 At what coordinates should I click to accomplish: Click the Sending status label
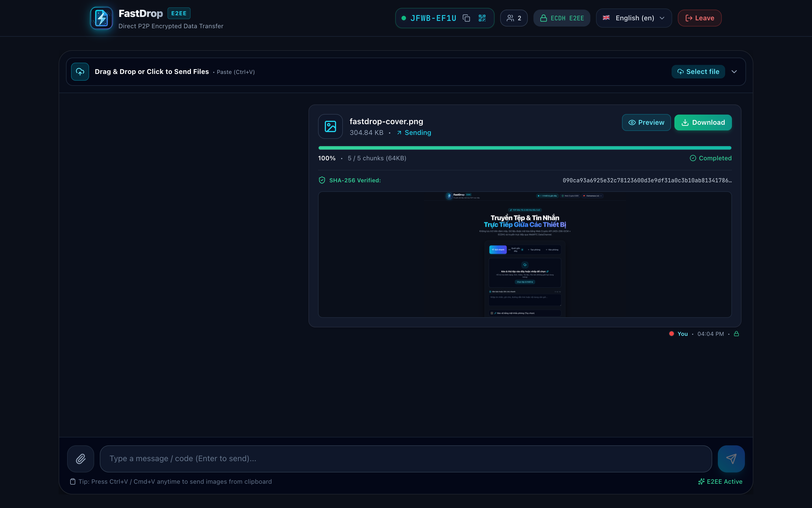(x=414, y=133)
